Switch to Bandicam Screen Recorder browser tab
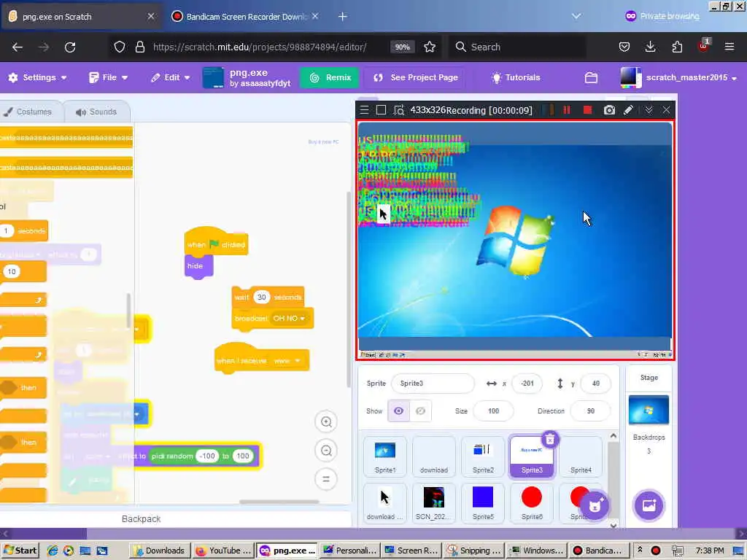 pos(245,17)
